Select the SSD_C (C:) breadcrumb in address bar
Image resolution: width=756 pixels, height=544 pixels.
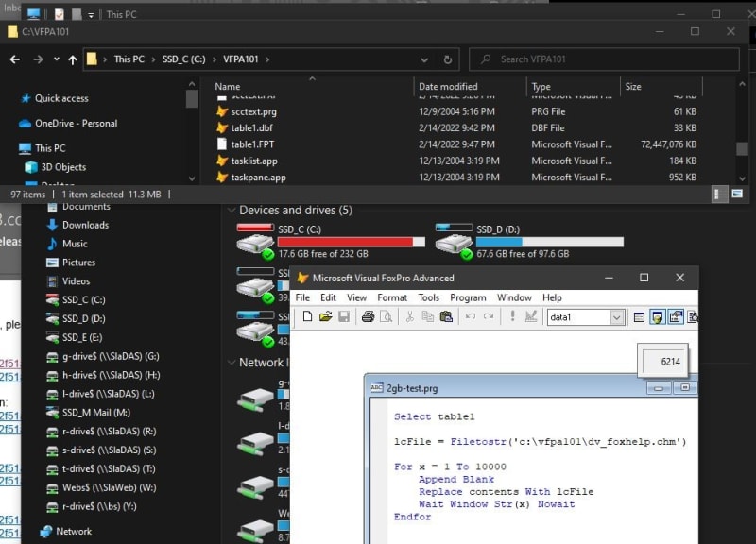pyautogui.click(x=183, y=59)
